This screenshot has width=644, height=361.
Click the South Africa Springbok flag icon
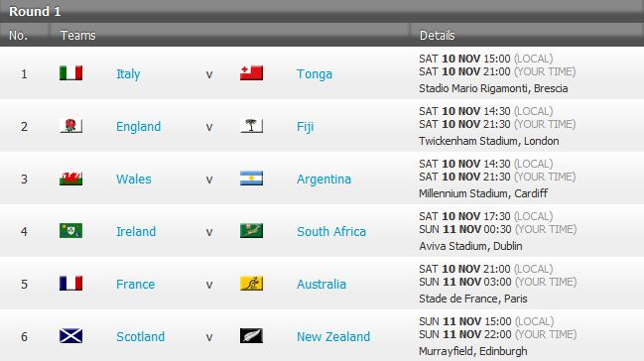click(251, 231)
